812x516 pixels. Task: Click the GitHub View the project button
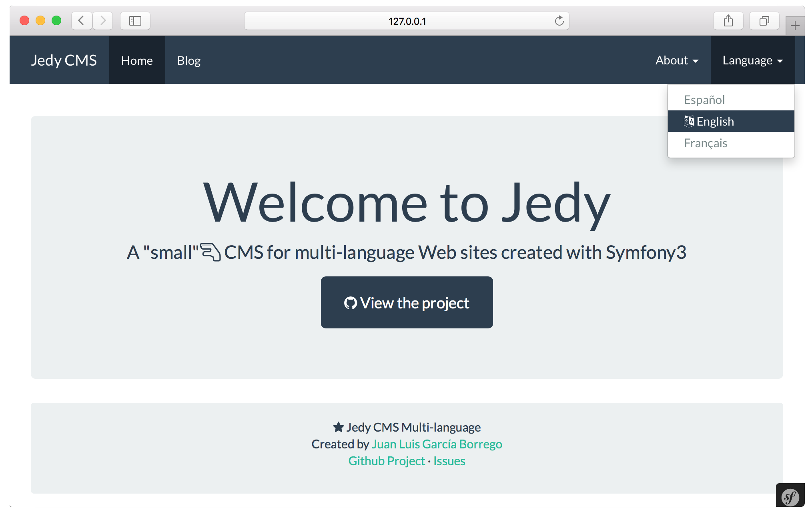pyautogui.click(x=407, y=303)
